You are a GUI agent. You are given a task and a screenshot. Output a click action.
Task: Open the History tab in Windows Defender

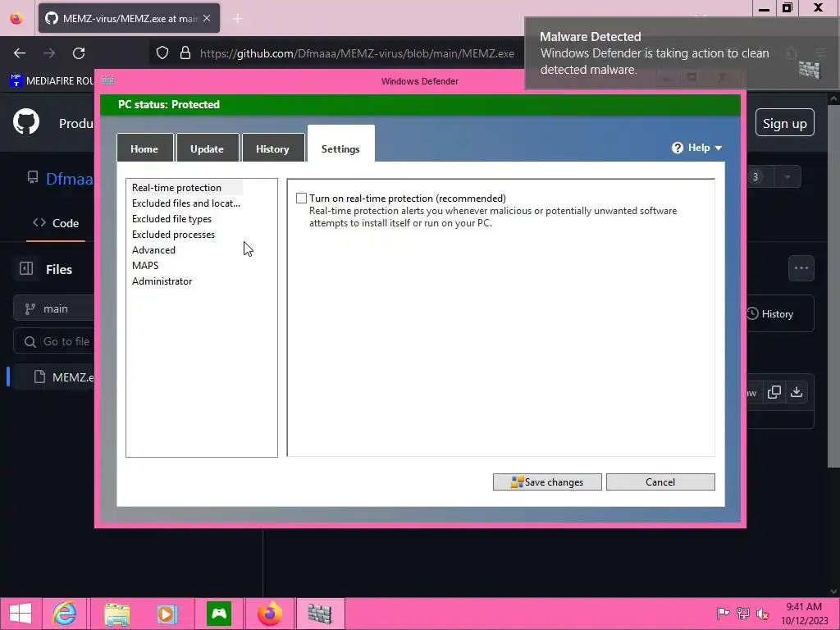point(272,148)
